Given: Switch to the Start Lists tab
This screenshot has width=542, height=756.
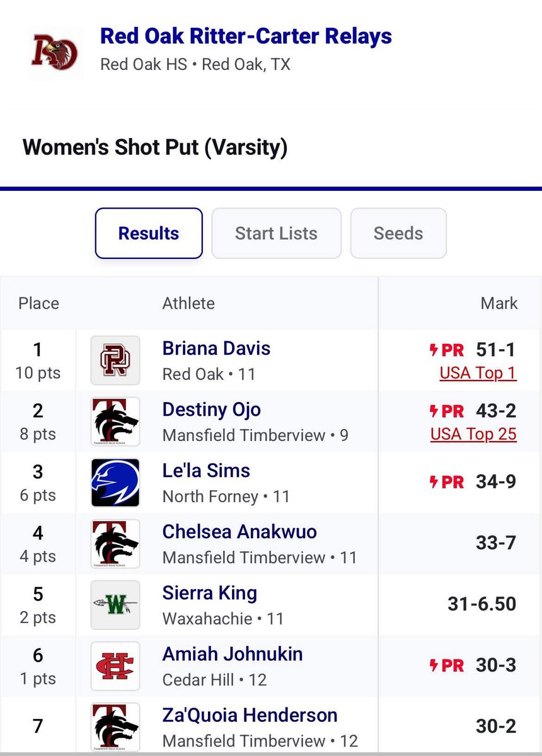Looking at the screenshot, I should click(x=276, y=233).
